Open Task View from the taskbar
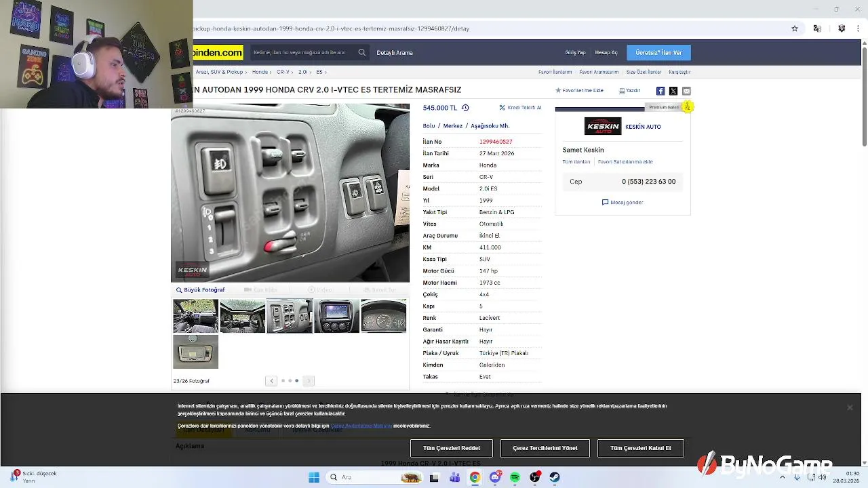Viewport: 868px width, 488px height. (x=434, y=477)
